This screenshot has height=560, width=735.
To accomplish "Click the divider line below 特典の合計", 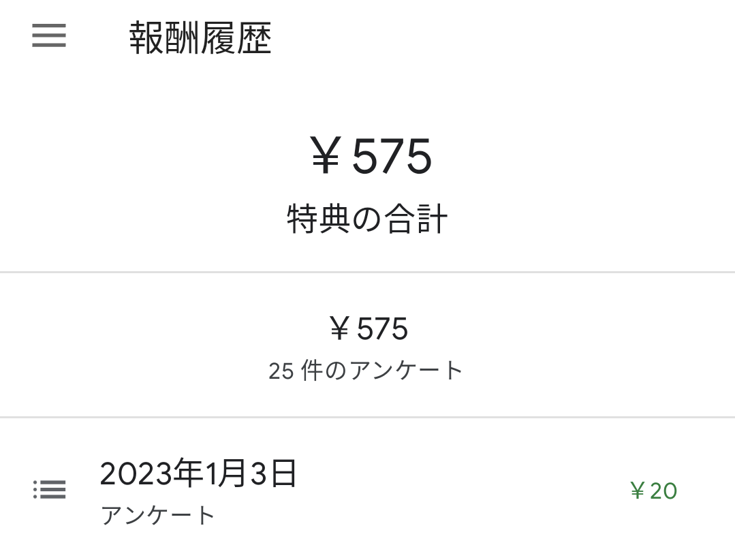I will pos(367,272).
